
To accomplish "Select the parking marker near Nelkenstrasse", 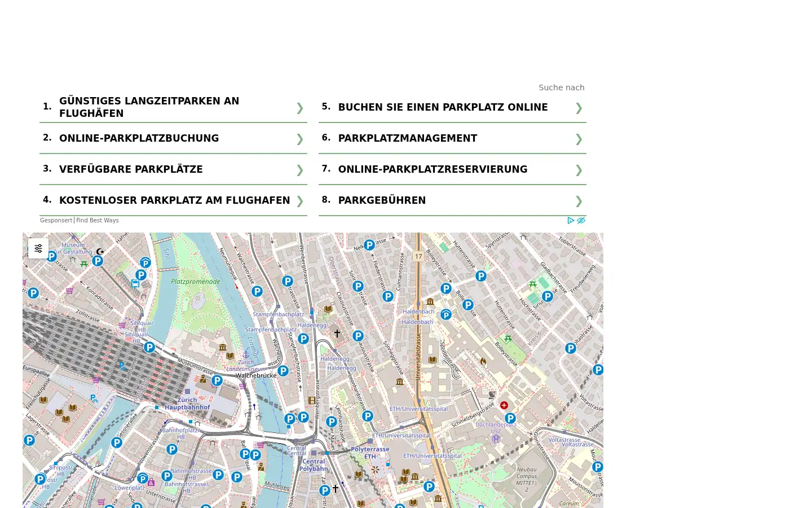I will [369, 245].
